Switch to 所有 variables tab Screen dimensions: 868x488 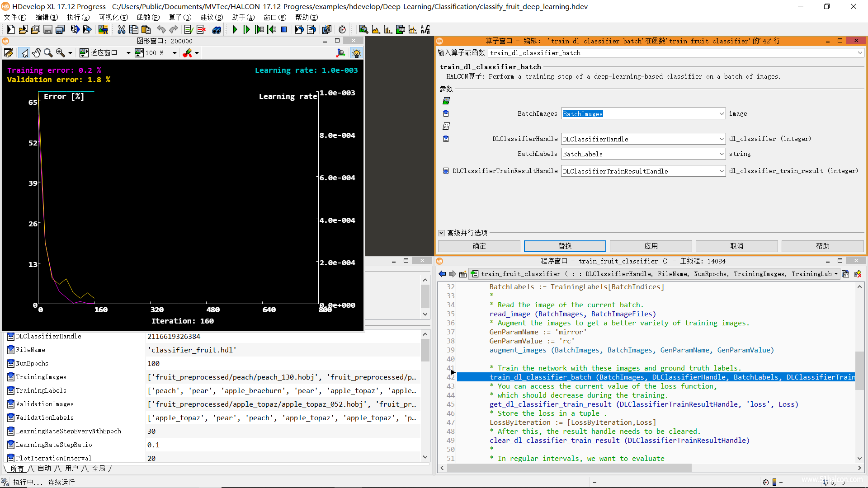tap(17, 469)
